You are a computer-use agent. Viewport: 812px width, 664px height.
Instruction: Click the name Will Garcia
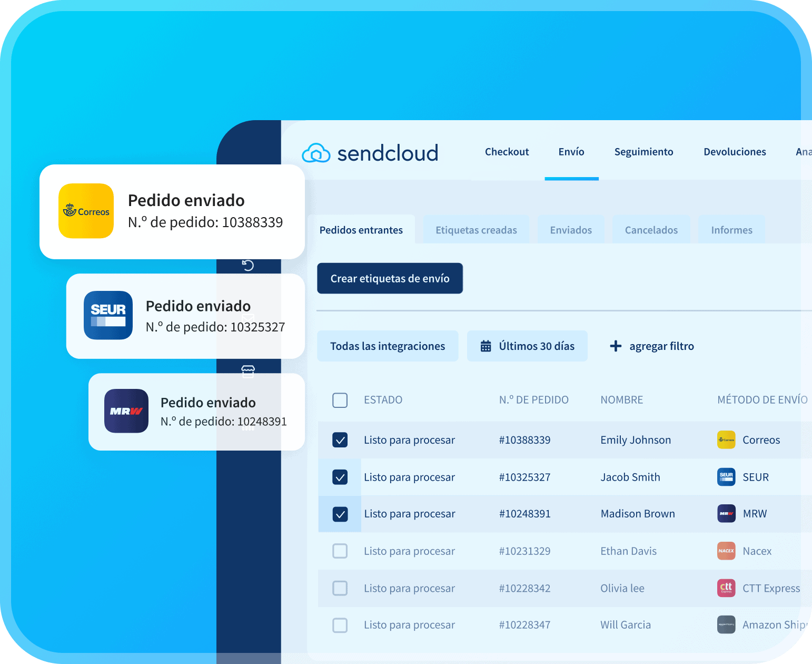(x=626, y=625)
